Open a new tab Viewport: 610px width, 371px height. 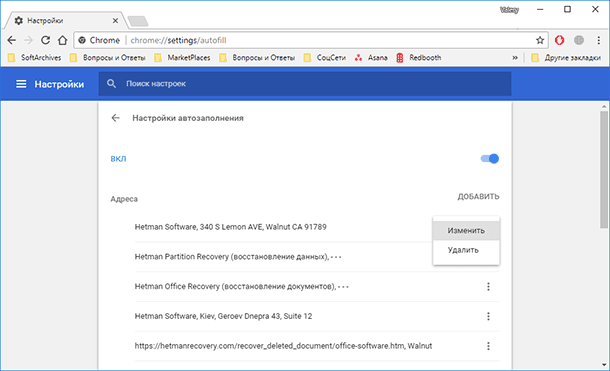coord(138,21)
